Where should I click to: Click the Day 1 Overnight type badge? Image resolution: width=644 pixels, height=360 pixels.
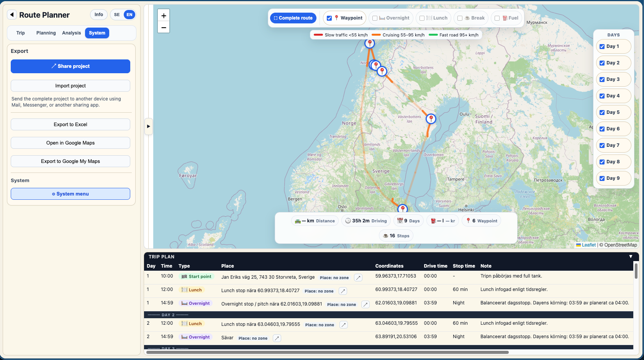click(x=196, y=303)
